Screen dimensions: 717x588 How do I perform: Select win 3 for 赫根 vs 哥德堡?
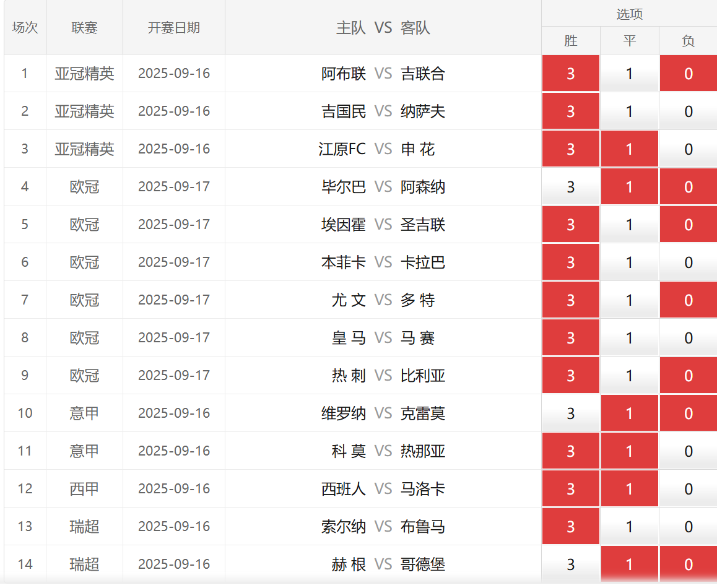(x=571, y=564)
